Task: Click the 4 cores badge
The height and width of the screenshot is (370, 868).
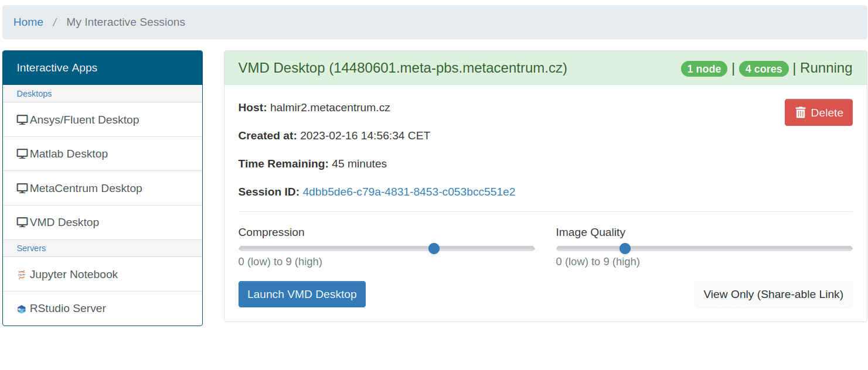Action: pos(763,68)
